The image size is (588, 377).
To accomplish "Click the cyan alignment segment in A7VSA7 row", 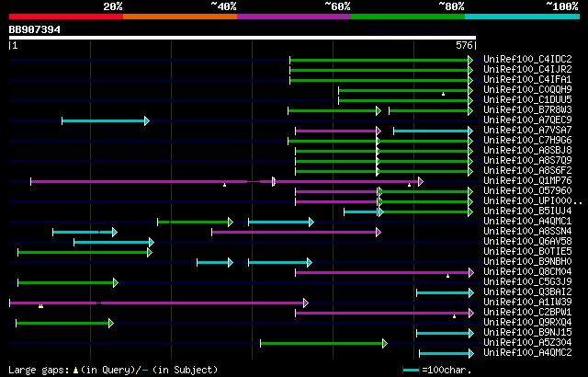I will click(431, 131).
